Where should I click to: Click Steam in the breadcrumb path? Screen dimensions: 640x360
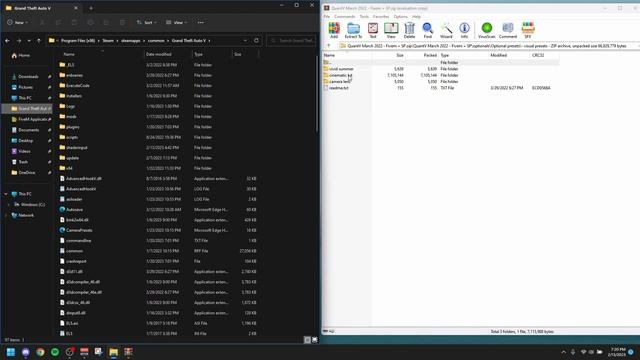click(x=108, y=41)
